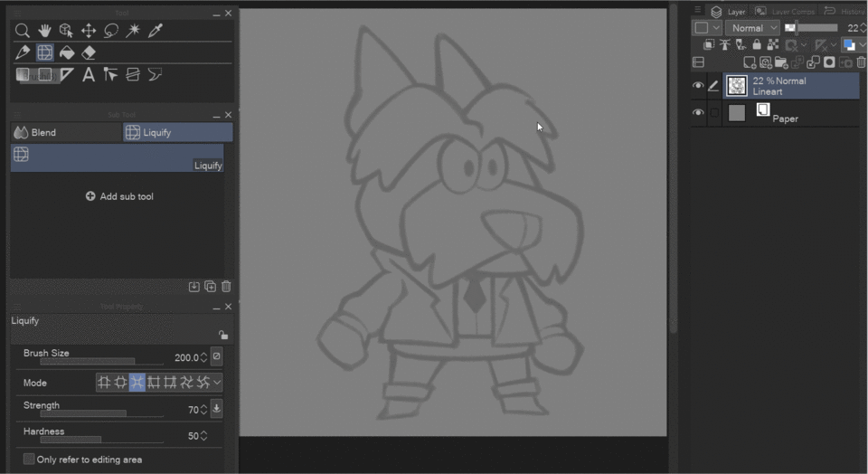Viewport: 868px width, 474px height.
Task: Open the Layer tab
Action: [x=729, y=12]
